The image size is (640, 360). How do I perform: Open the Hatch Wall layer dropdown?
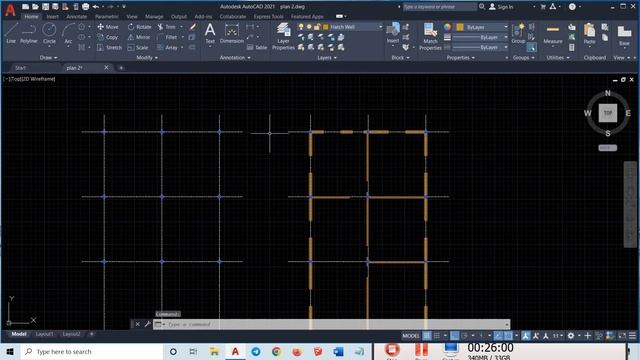[380, 27]
